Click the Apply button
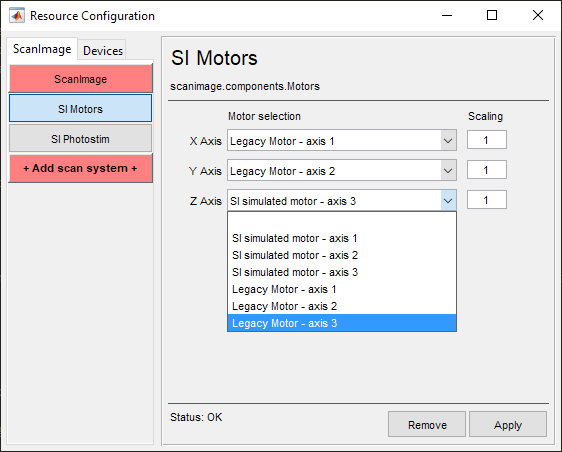The image size is (562, 452). coord(508,424)
